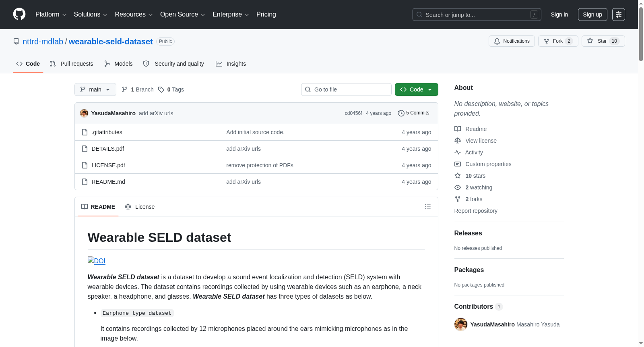The image size is (644, 347).
Task: Open appearance settings icon in header
Action: pyautogui.click(x=619, y=15)
